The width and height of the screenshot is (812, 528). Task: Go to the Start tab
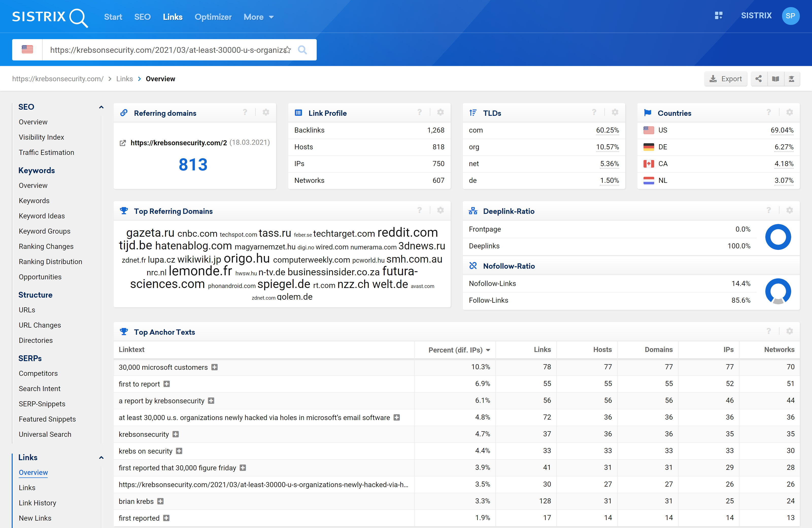coord(113,17)
